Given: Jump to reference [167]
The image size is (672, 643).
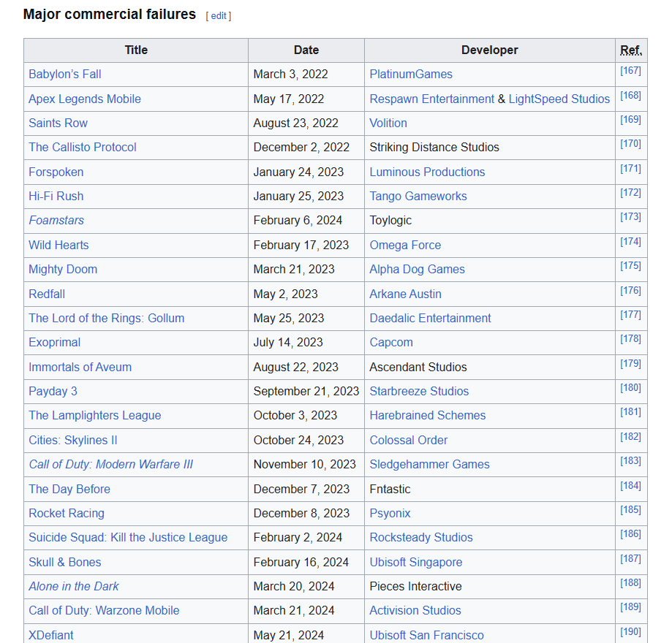Looking at the screenshot, I should [x=630, y=71].
